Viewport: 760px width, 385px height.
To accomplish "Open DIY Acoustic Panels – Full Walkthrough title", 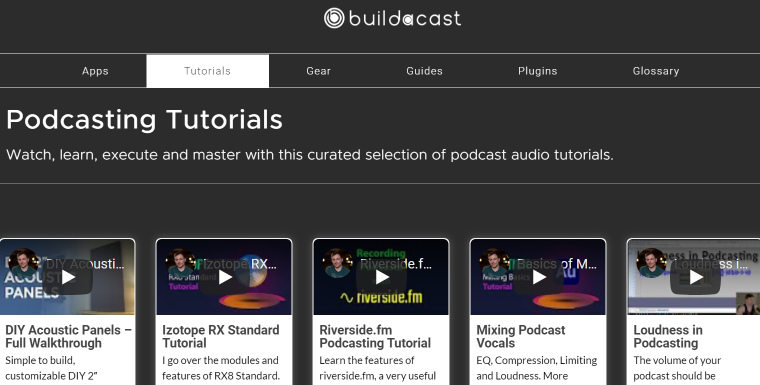I will (68, 337).
